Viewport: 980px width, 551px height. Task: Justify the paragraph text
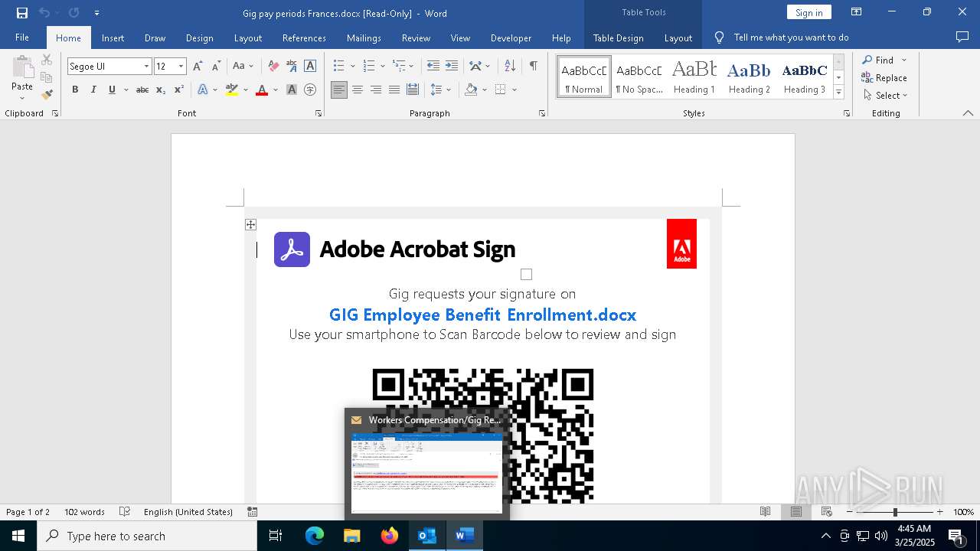click(394, 90)
